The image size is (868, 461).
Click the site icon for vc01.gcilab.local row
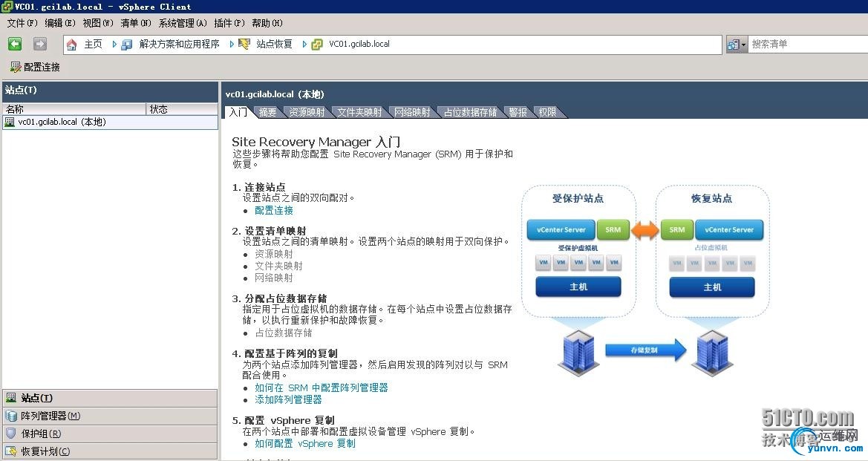click(10, 122)
